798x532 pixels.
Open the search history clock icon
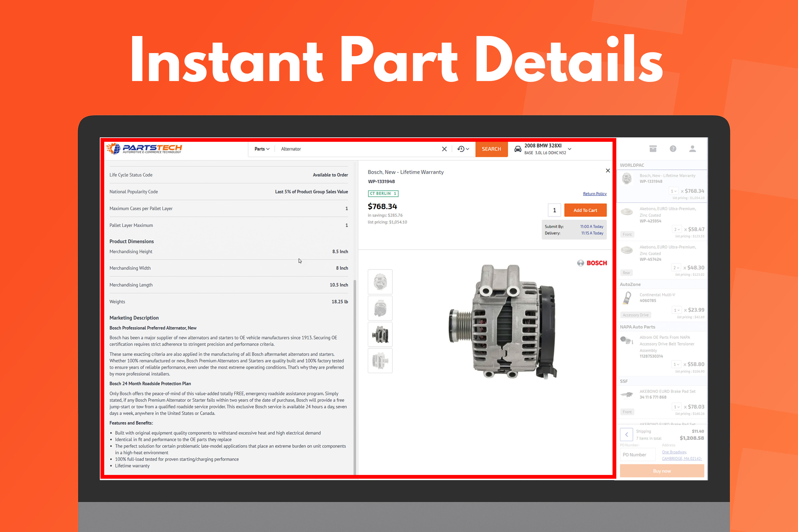461,149
